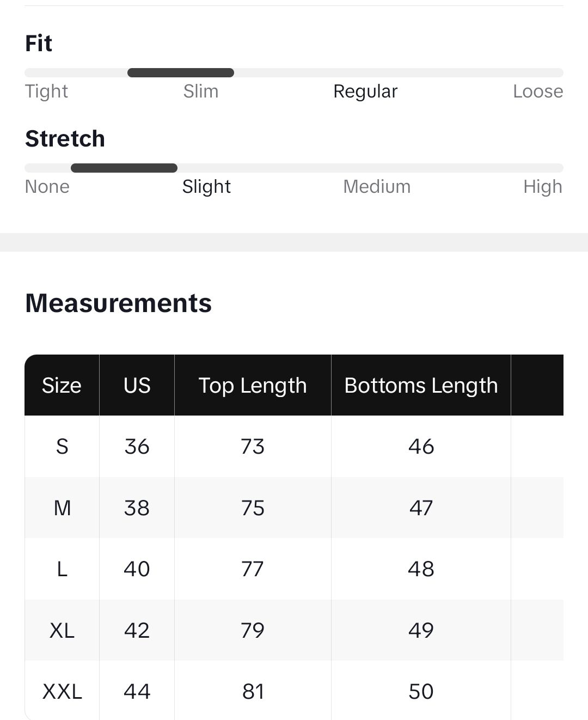Click the Slight stretch label
Viewport: 588px width, 720px height.
click(x=206, y=187)
